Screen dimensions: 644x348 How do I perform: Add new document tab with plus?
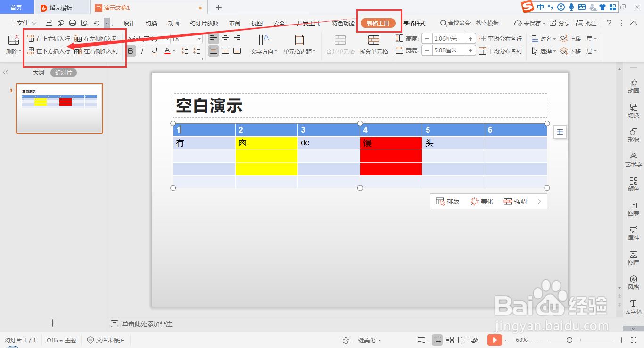pyautogui.click(x=219, y=8)
